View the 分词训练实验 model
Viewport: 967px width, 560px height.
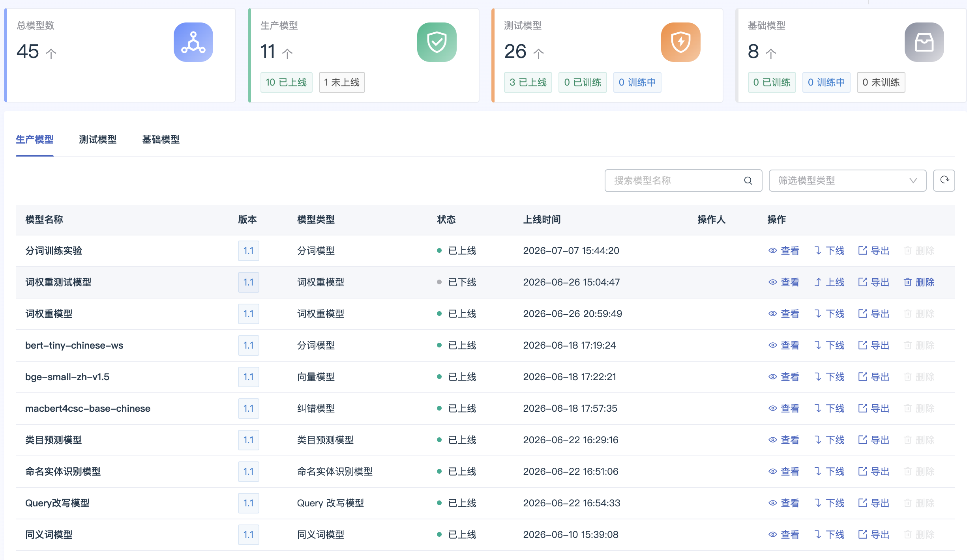(x=784, y=251)
